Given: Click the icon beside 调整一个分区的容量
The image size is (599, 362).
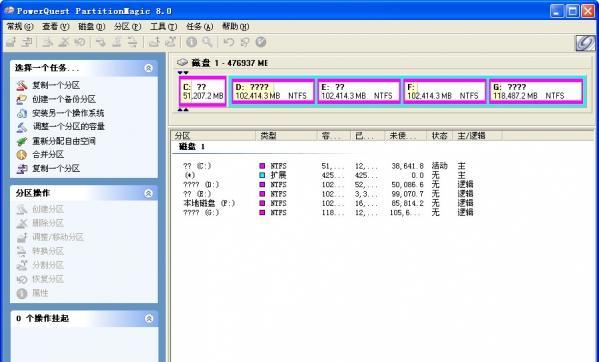Looking at the screenshot, I should [22, 127].
